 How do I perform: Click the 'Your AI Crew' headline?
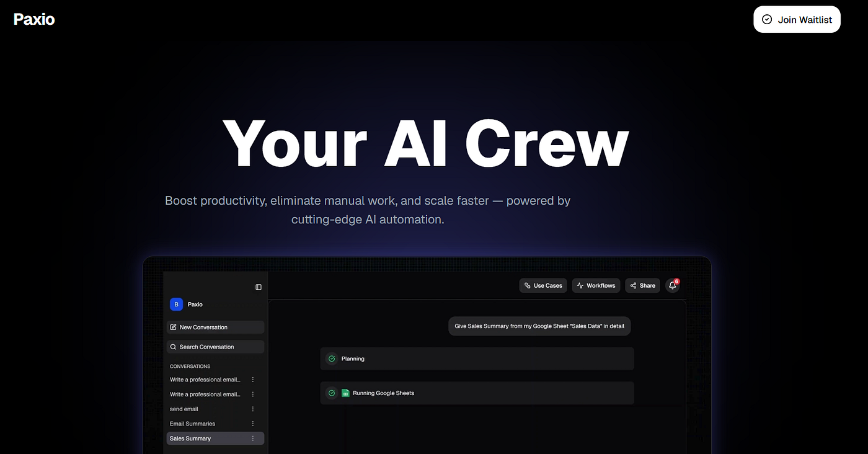click(425, 143)
